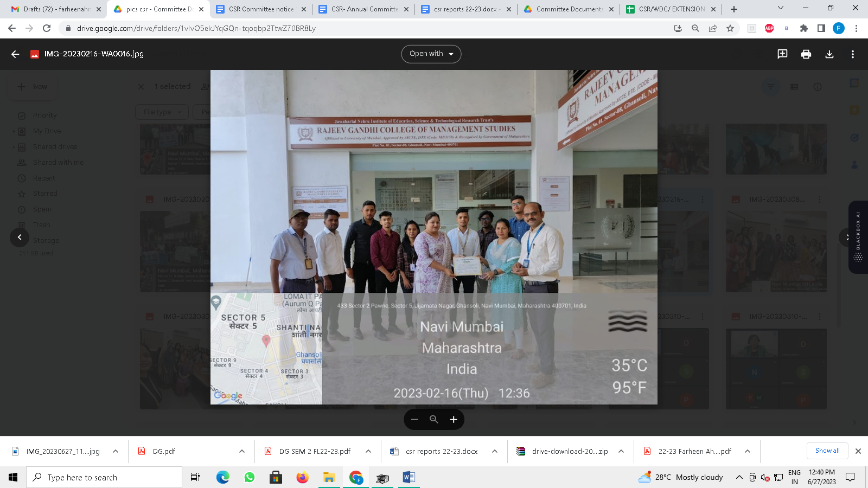Switch to Drafts Gmail tab
Image resolution: width=868 pixels, height=488 pixels.
pos(56,9)
